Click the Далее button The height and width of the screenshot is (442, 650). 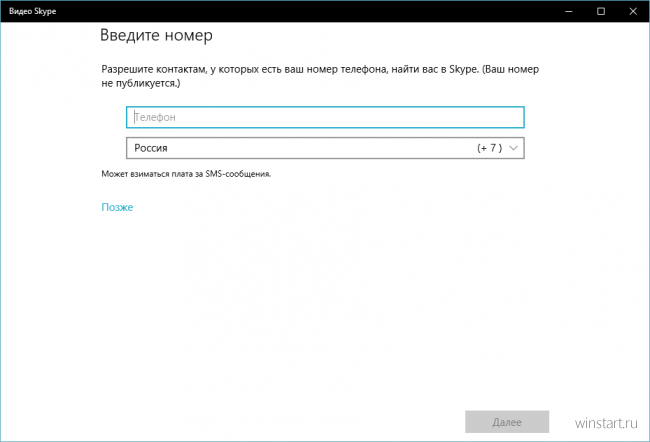click(507, 422)
